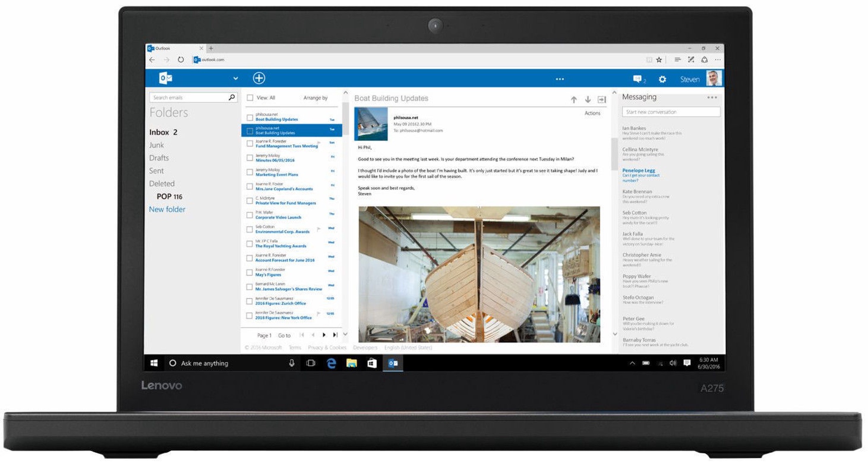Click the search magnifier in Search emails
The width and height of the screenshot is (868, 467).
[232, 98]
